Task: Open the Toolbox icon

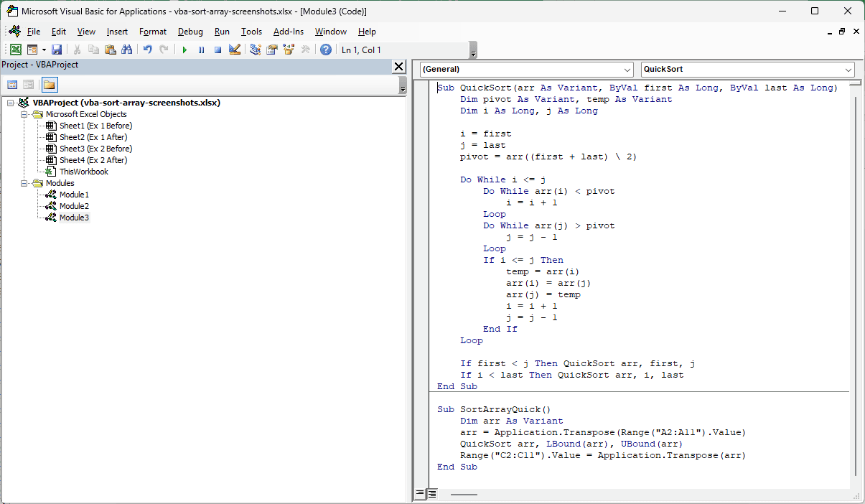Action: click(x=305, y=50)
